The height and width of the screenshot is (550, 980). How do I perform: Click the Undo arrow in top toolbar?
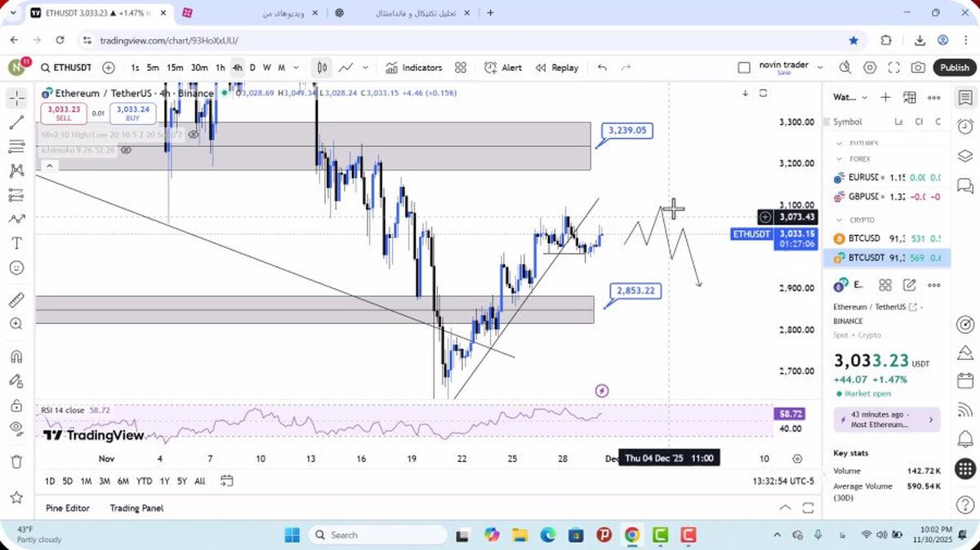point(602,68)
